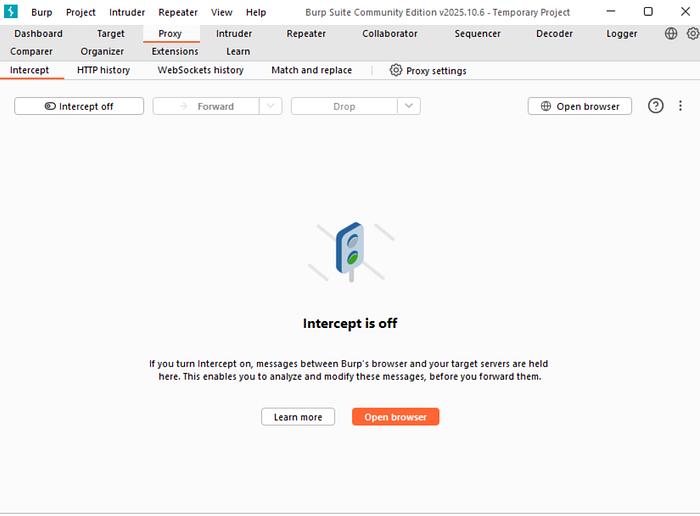
Task: Open the View menu
Action: point(221,12)
